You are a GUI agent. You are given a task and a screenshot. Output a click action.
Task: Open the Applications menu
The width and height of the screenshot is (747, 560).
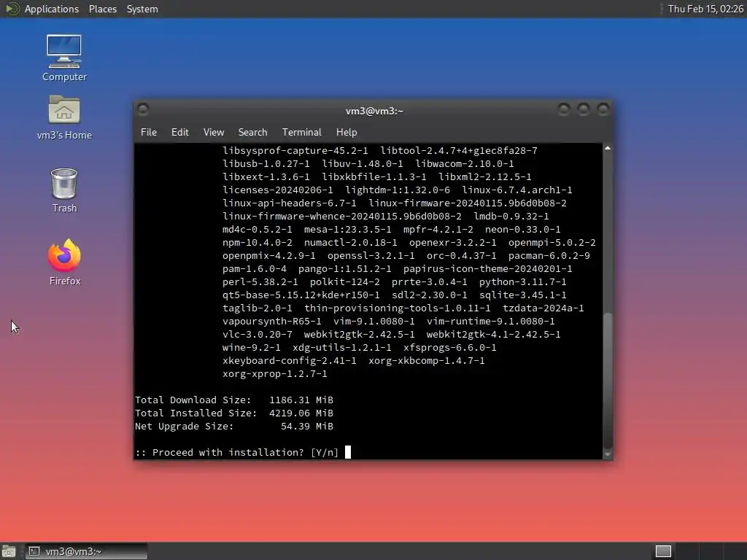52,9
